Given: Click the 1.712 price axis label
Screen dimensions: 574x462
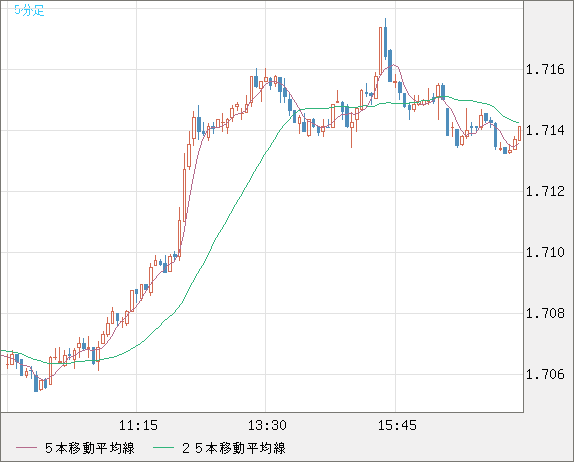Looking at the screenshot, I should tap(545, 191).
